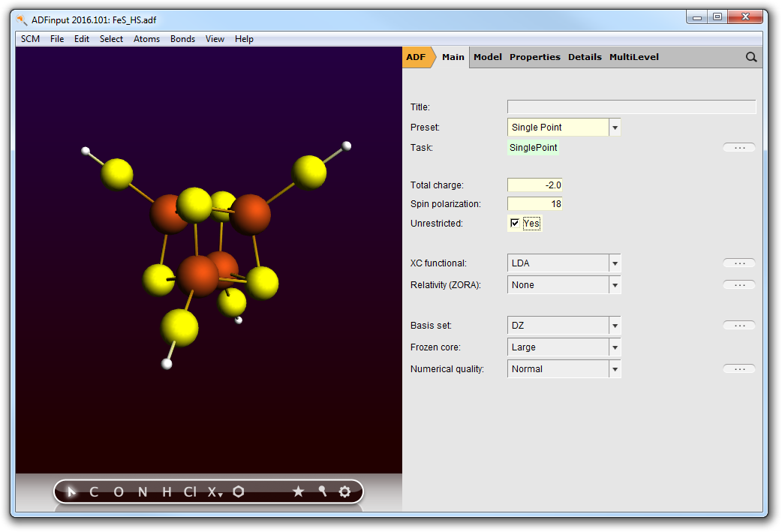Open the Select menu
The image size is (782, 532).
[x=111, y=39]
